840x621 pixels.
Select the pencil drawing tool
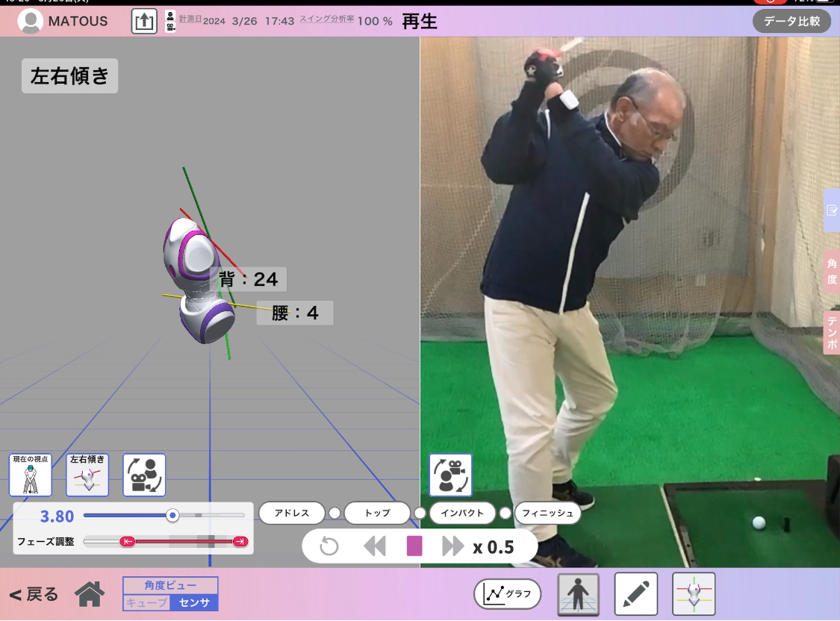pyautogui.click(x=636, y=593)
